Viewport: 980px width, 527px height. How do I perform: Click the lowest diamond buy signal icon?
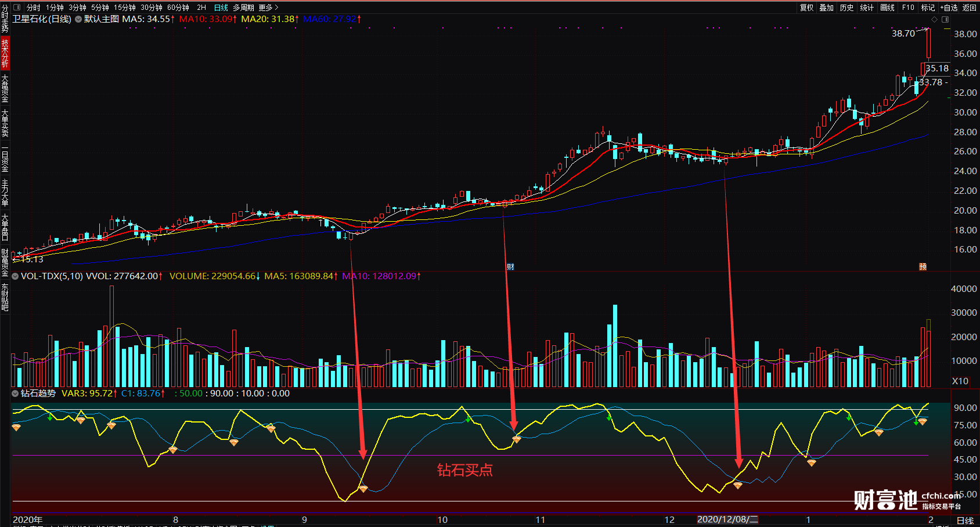pyautogui.click(x=363, y=489)
